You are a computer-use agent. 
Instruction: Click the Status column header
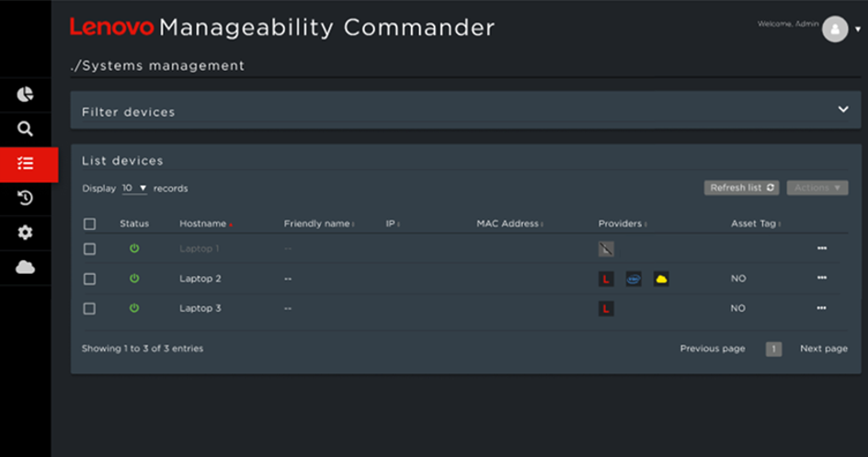point(134,223)
